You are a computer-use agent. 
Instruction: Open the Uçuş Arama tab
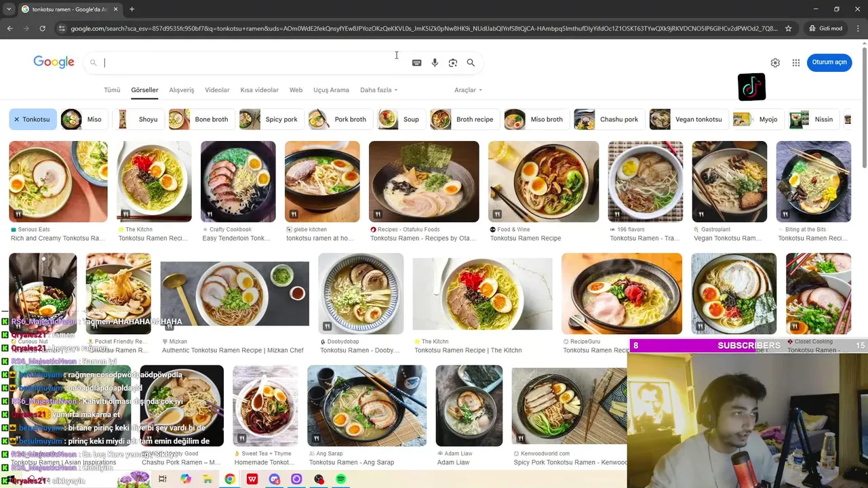coord(331,90)
